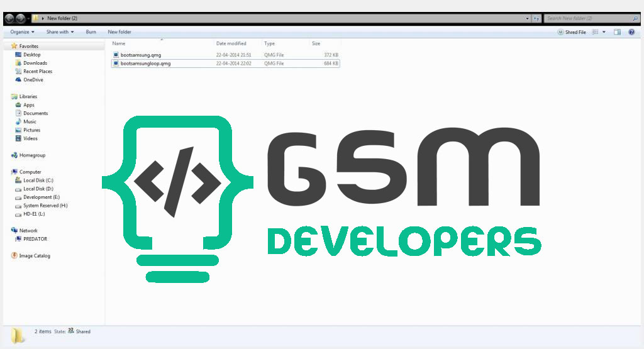Click the date 22-04-2014 21:51
Image resolution: width=644 pixels, height=349 pixels.
pos(233,55)
